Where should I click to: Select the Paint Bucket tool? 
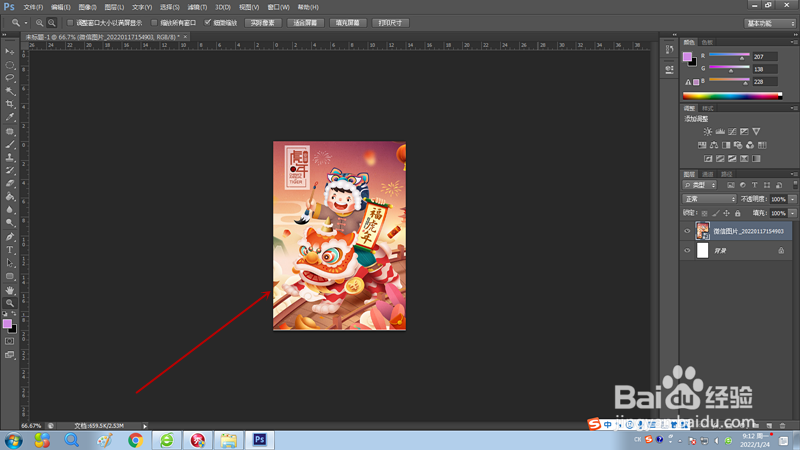coord(10,197)
